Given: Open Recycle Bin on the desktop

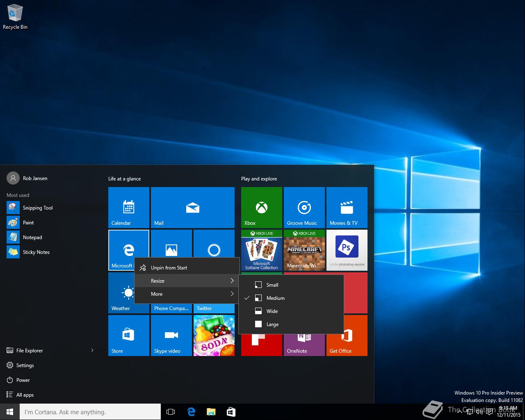Looking at the screenshot, I should click(15, 17).
